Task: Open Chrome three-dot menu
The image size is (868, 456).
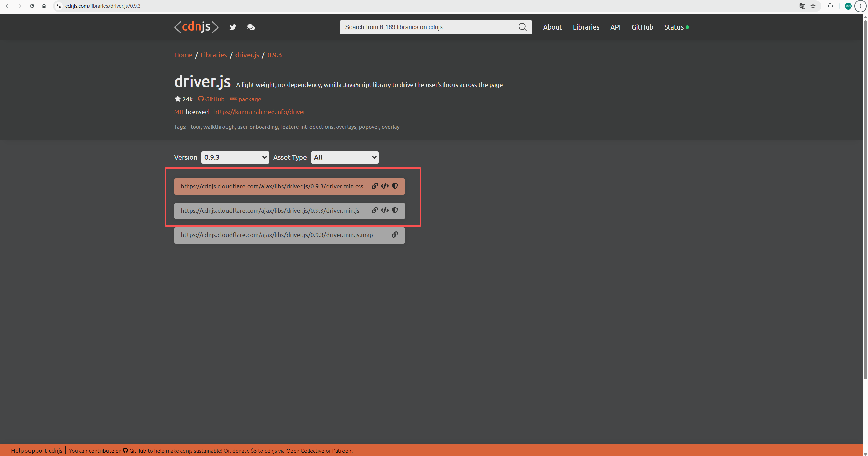Action: [x=860, y=6]
